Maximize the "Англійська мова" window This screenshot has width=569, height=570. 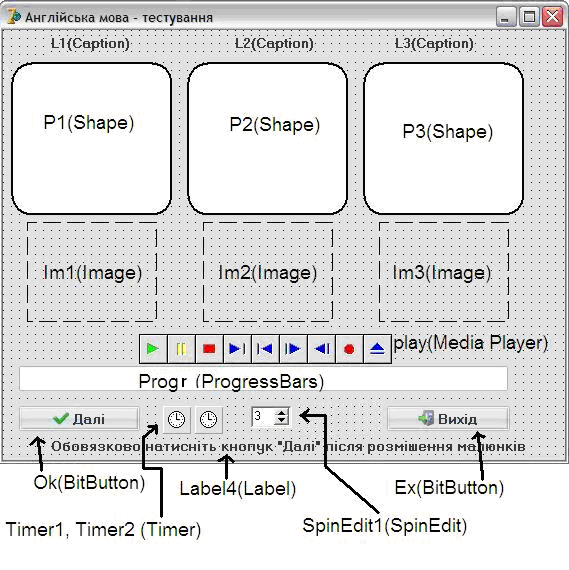(529, 17)
